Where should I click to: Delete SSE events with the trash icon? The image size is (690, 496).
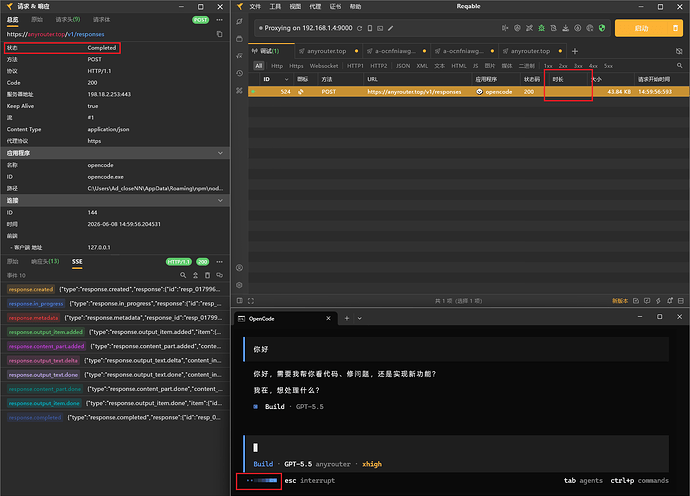pyautogui.click(x=207, y=275)
